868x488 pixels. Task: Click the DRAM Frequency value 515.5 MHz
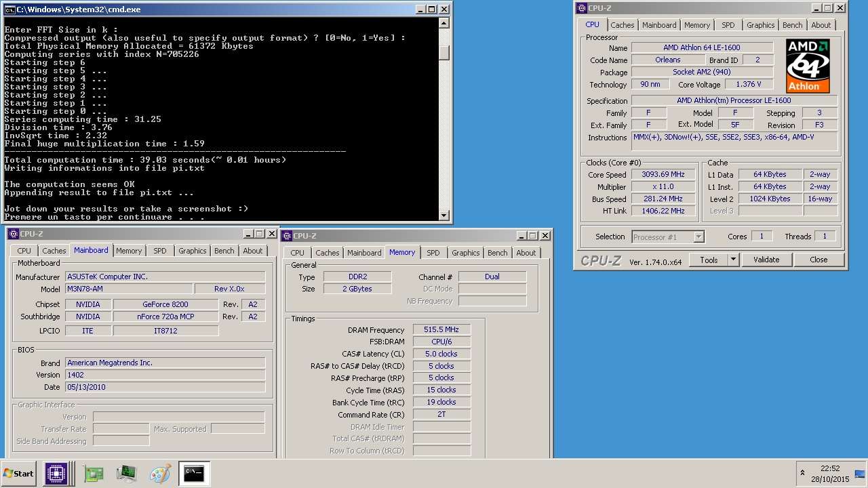point(441,330)
